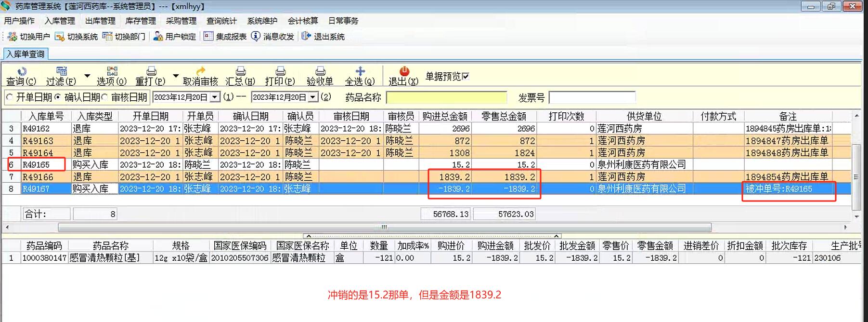Open the 会计核算 menu

(303, 21)
